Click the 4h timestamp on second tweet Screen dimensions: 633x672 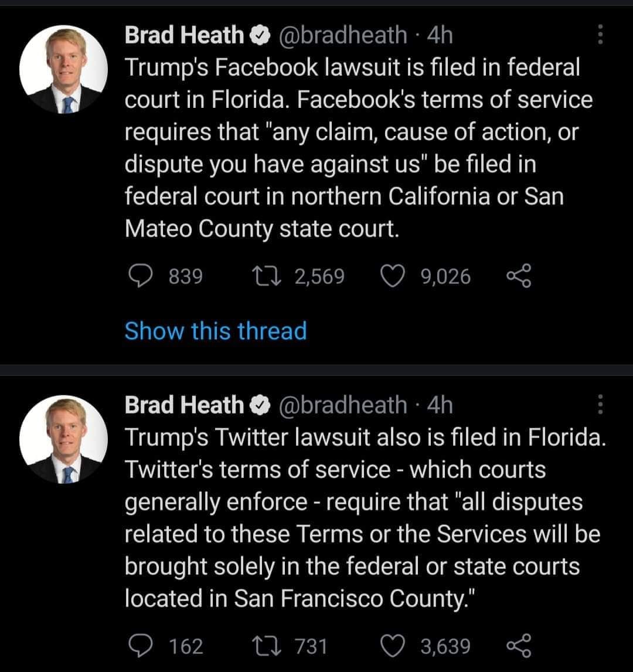coord(440,405)
